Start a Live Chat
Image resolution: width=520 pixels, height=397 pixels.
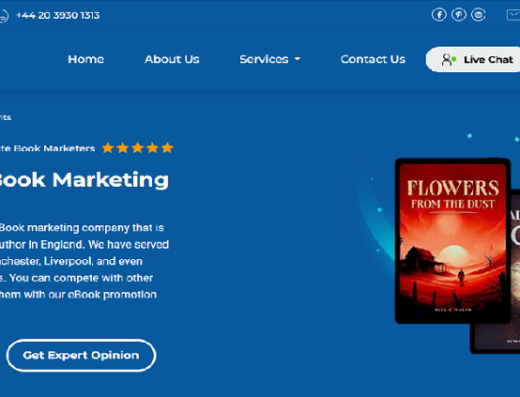473,59
